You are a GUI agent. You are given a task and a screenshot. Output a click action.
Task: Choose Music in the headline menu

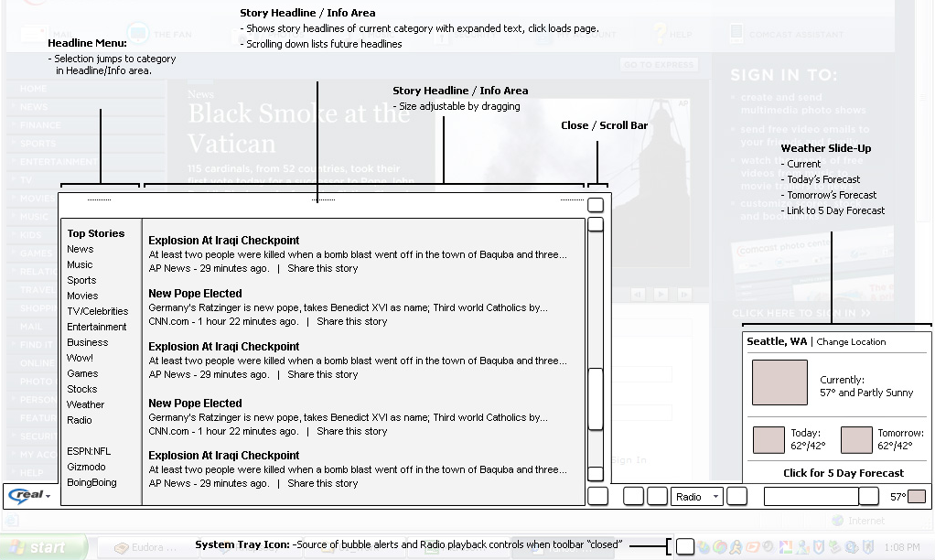[x=80, y=264]
